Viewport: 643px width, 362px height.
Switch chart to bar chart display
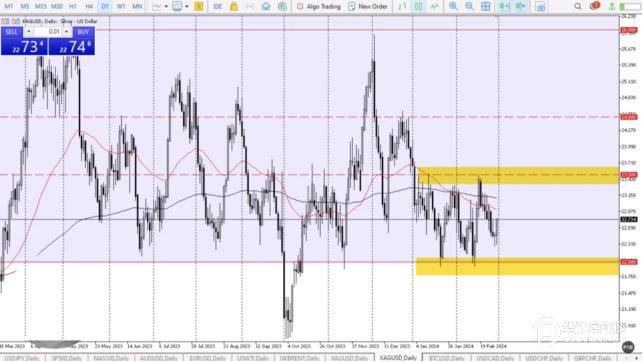coord(402,6)
